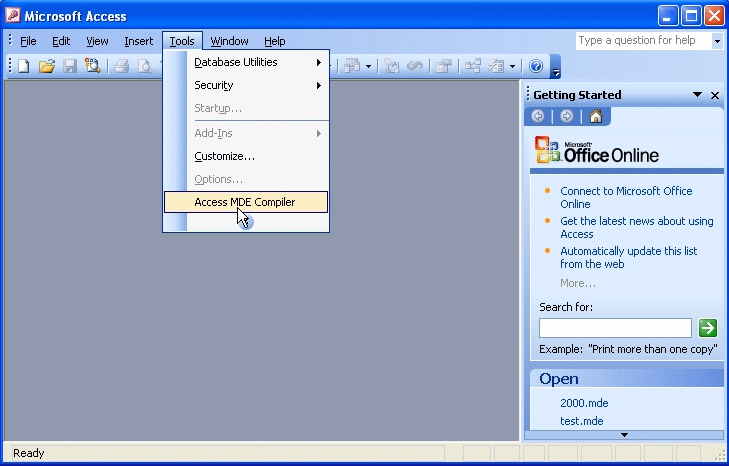Click the Getting Started pane title

point(577,95)
